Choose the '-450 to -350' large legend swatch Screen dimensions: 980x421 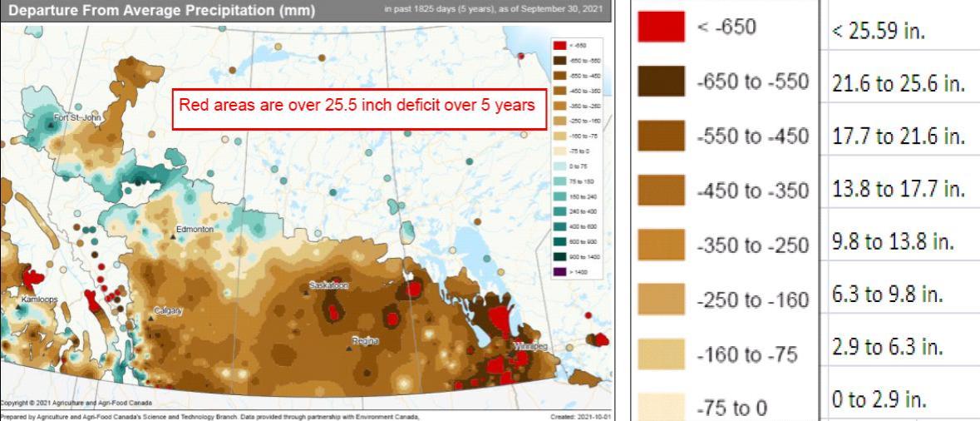[x=661, y=191]
